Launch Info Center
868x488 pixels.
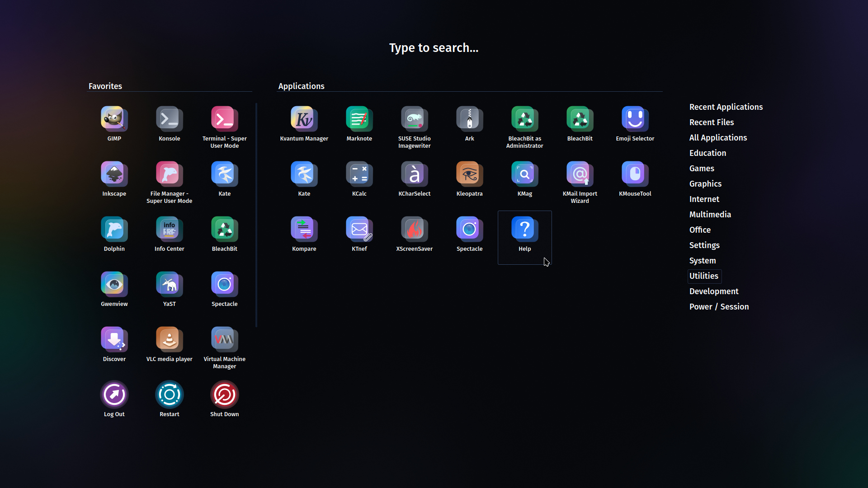click(170, 235)
